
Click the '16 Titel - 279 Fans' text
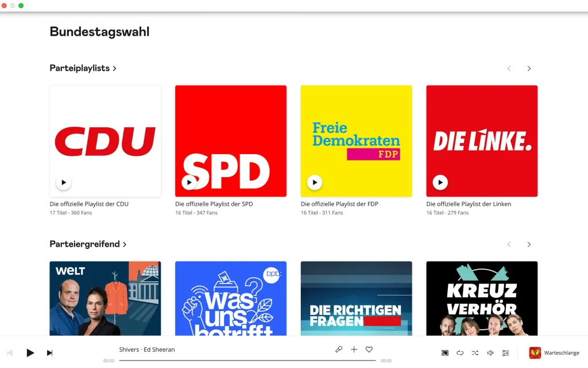447,213
